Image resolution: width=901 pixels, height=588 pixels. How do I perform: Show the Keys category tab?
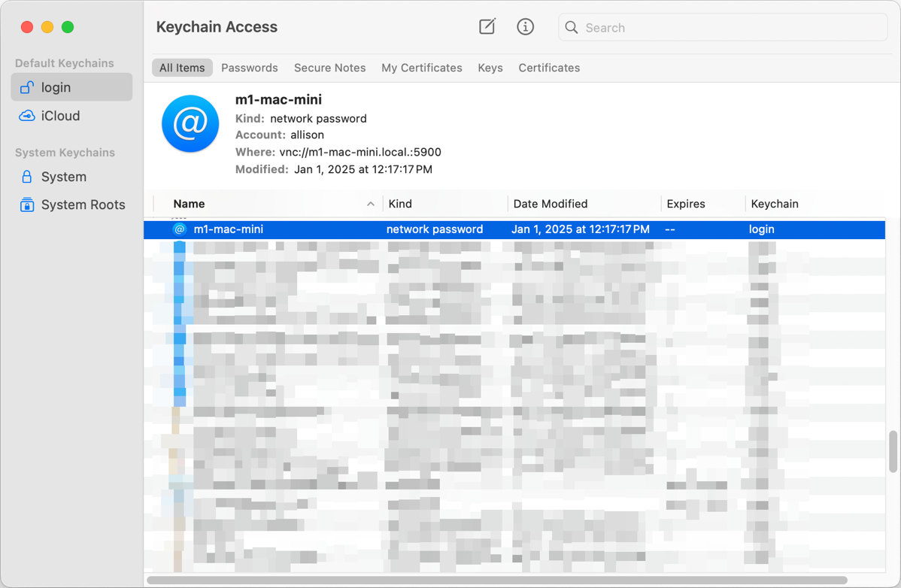pyautogui.click(x=490, y=68)
